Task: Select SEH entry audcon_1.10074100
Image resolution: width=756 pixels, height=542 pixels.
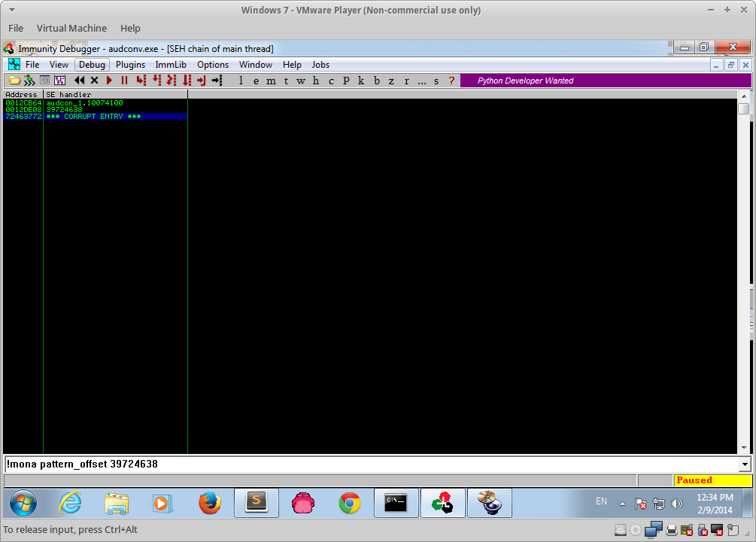Action: pyautogui.click(x=96, y=103)
